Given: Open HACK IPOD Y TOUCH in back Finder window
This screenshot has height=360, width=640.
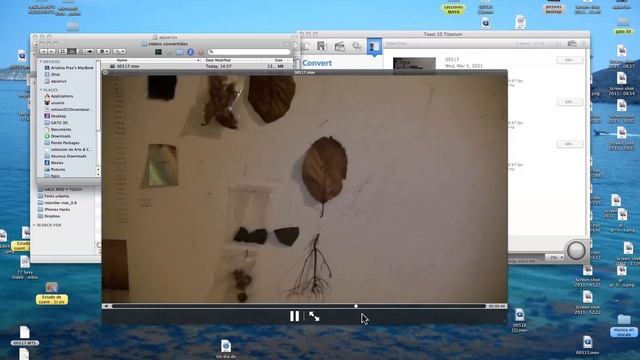Looking at the screenshot, I should [60, 189].
